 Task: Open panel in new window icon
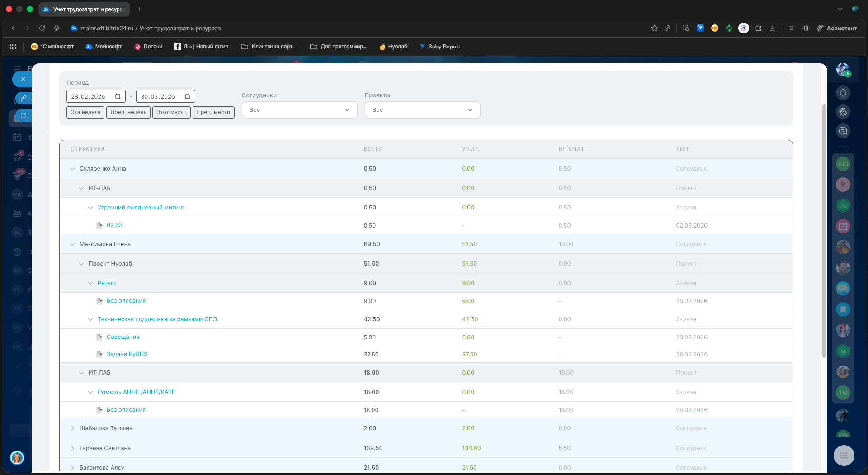click(x=24, y=115)
